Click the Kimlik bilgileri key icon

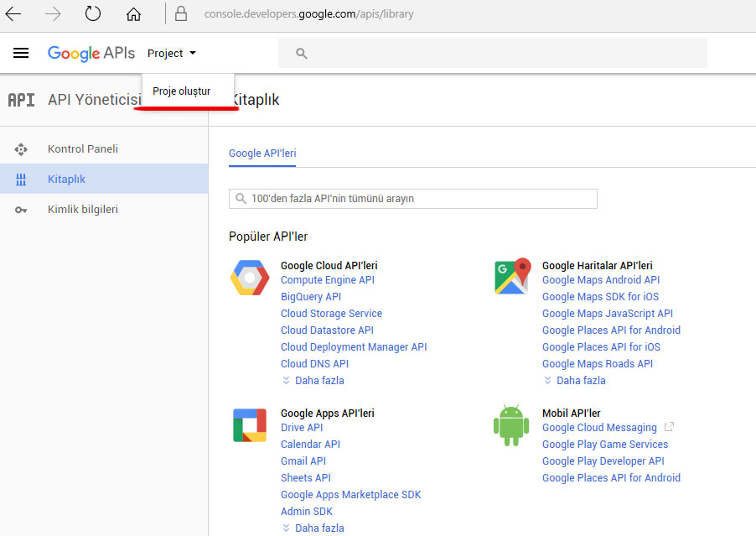pyautogui.click(x=21, y=210)
